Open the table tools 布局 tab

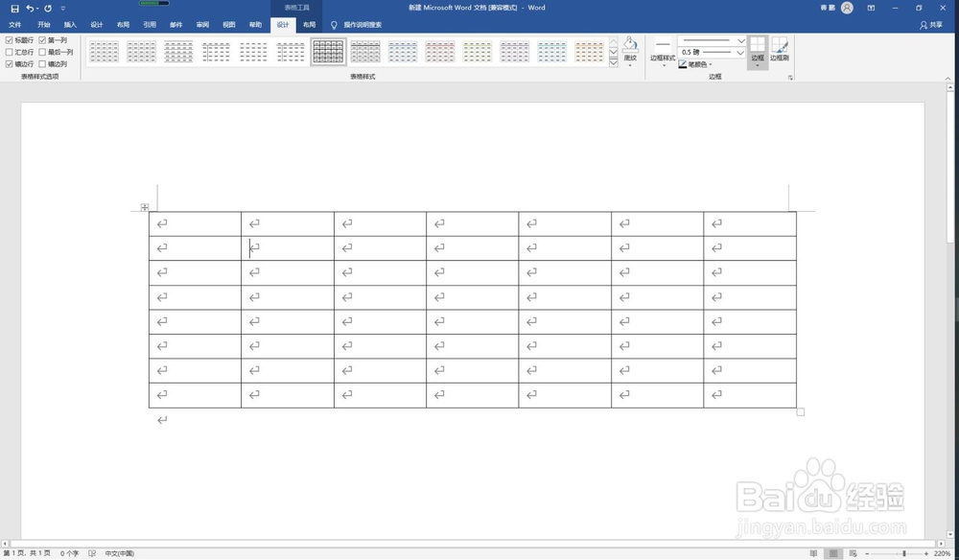click(x=310, y=25)
